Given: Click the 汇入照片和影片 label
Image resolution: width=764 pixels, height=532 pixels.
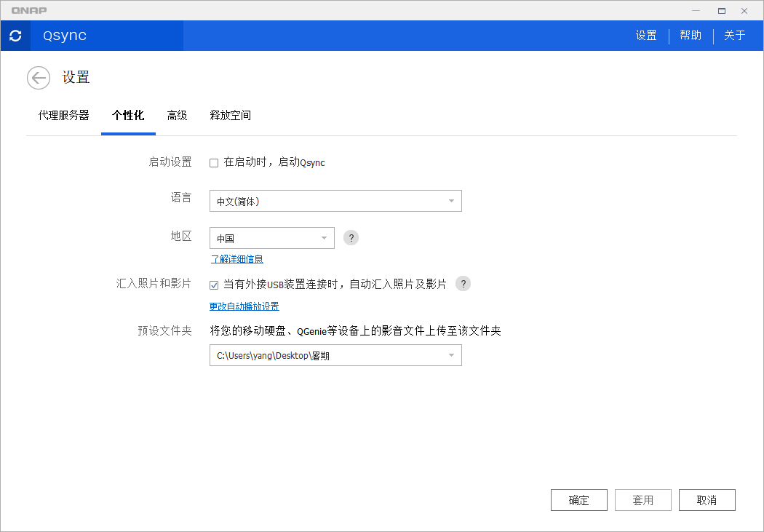Looking at the screenshot, I should [x=154, y=284].
